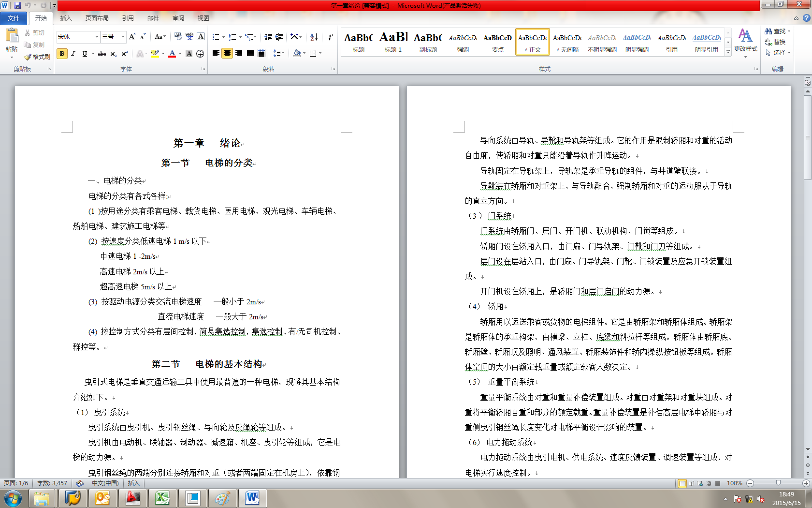
Task: Click the Word Help question mark icon
Action: [806, 18]
